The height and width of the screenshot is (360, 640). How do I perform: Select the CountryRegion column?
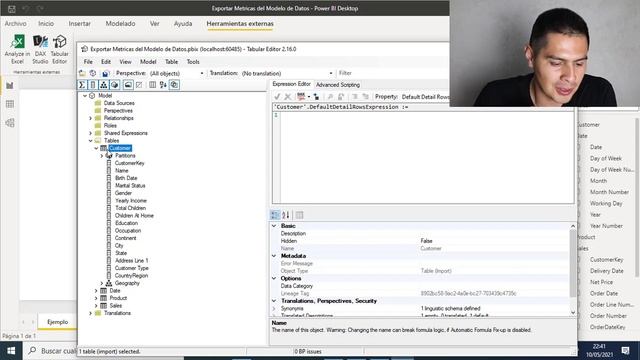tap(131, 276)
